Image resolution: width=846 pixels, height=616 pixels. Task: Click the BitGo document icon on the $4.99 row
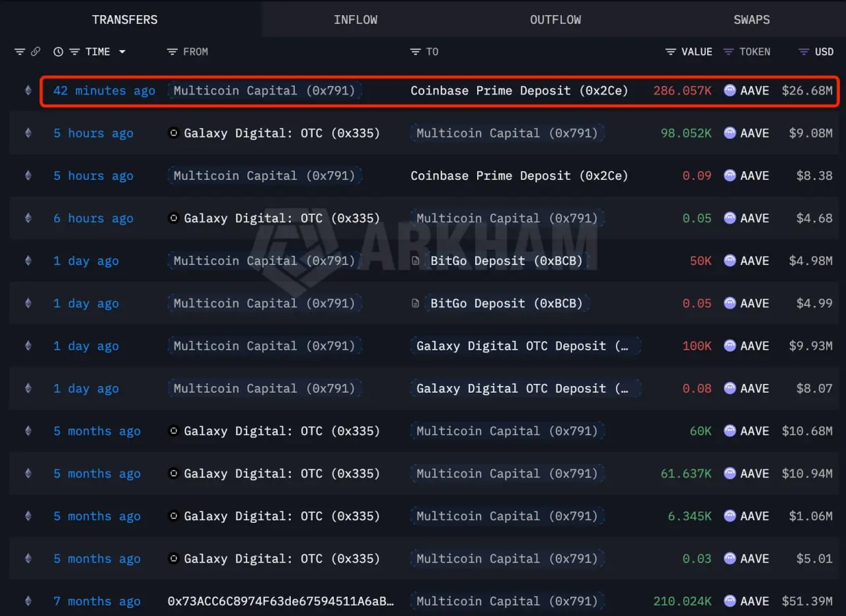tap(416, 303)
